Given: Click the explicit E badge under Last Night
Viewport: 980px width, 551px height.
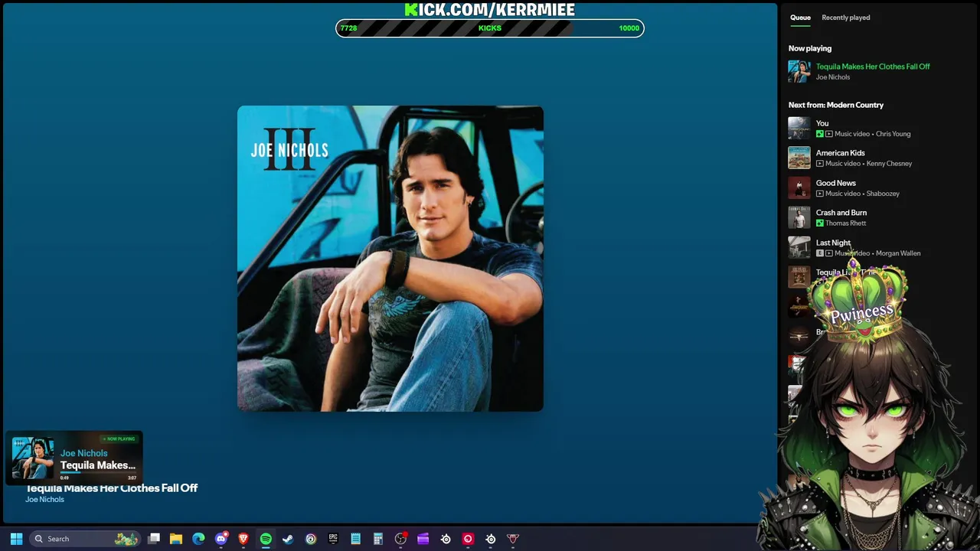Looking at the screenshot, I should point(820,253).
